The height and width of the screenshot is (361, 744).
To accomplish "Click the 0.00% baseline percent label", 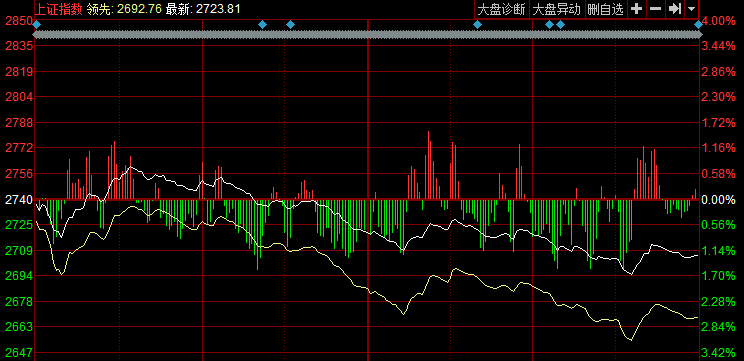I will coord(718,200).
